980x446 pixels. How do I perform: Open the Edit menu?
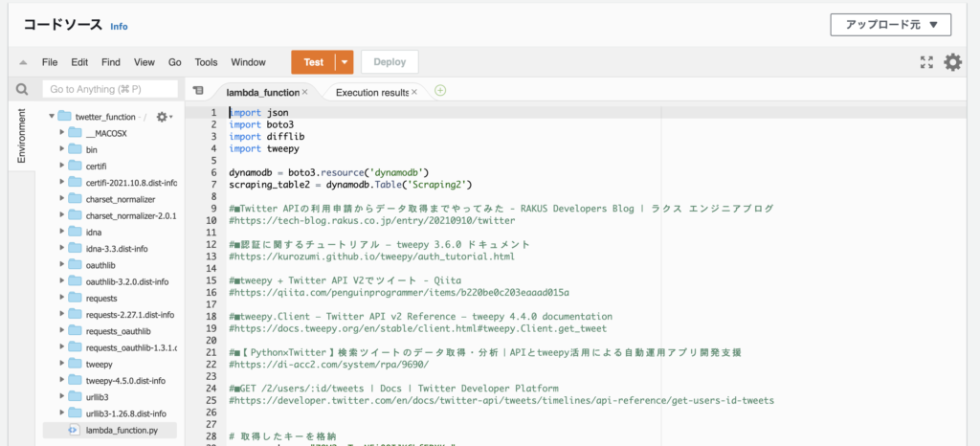click(x=79, y=62)
